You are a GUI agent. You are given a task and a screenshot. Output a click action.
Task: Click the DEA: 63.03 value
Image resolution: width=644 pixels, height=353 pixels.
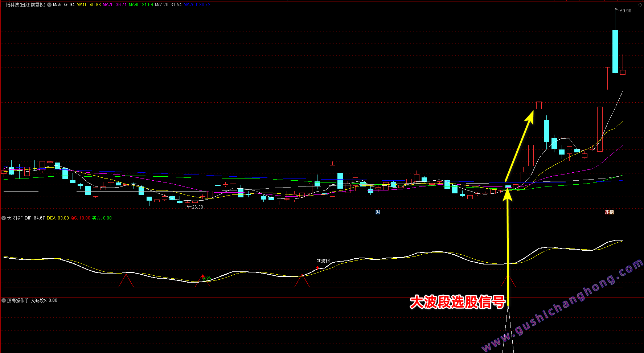click(x=58, y=218)
